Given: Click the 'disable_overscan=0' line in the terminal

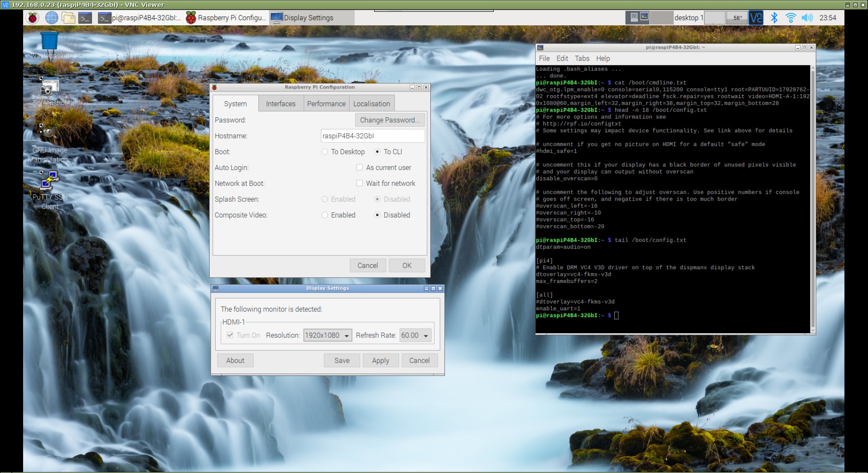Looking at the screenshot, I should [x=567, y=179].
